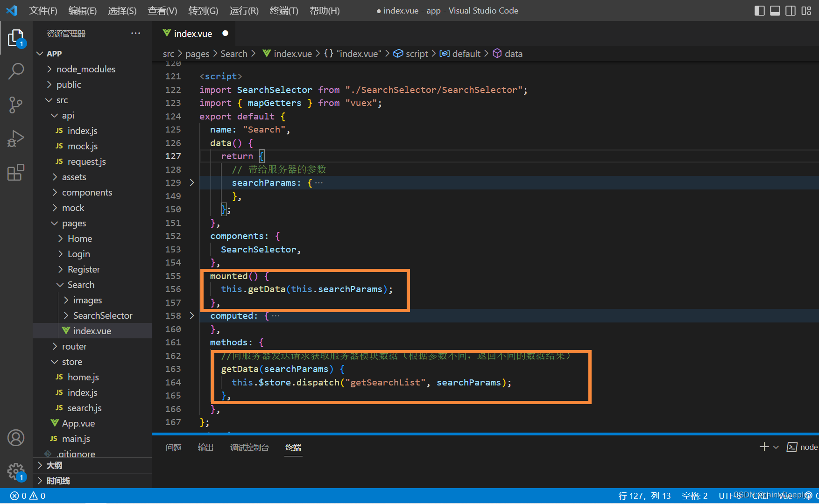Open main.js file
This screenshot has width=819, height=504.
pos(92,439)
